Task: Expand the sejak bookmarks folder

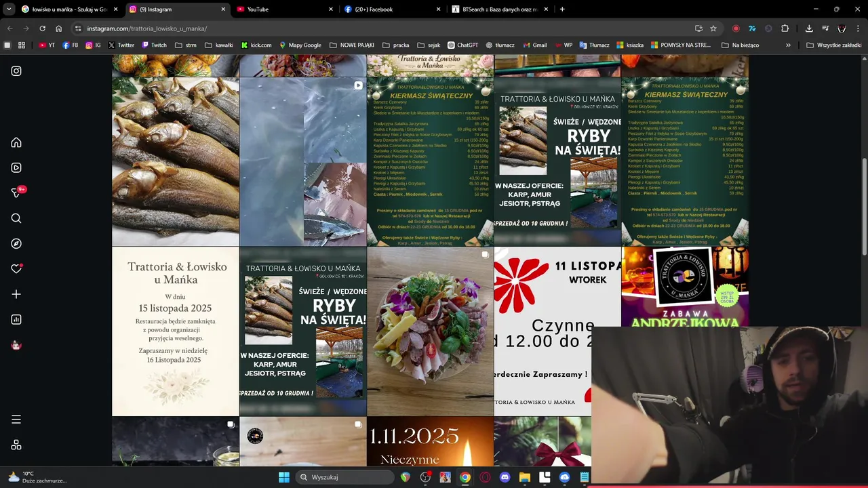Action: [x=429, y=45]
